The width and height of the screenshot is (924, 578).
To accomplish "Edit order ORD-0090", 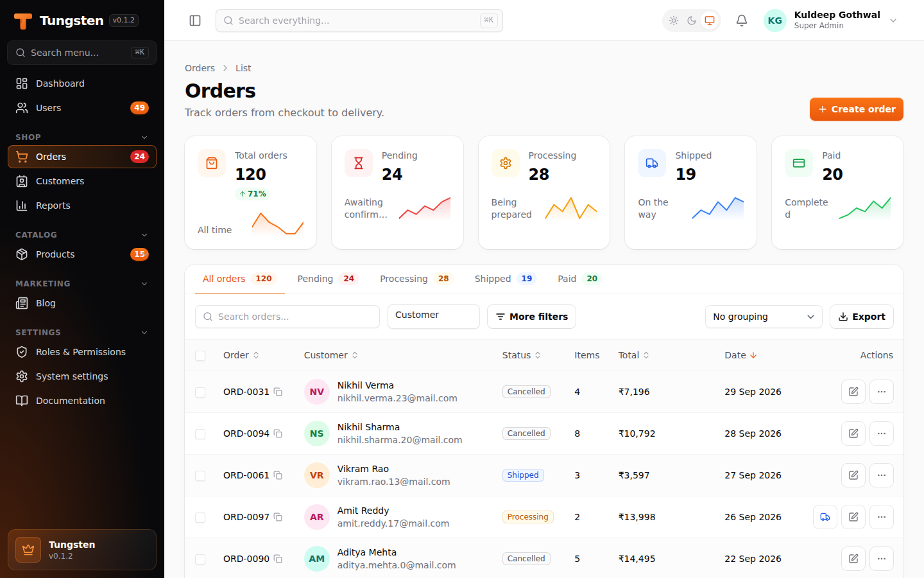I will (x=853, y=559).
